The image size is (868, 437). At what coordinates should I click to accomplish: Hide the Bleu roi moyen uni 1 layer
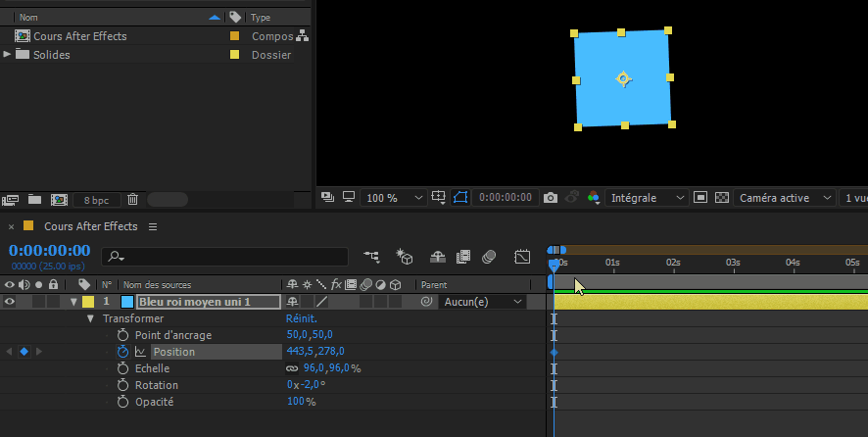point(10,302)
